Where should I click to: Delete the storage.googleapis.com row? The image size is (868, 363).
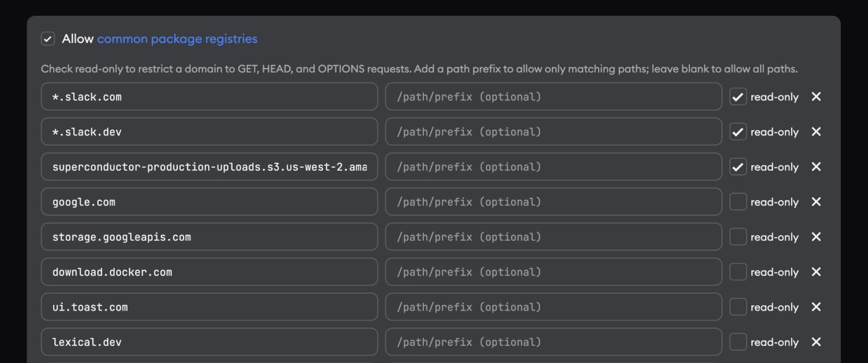coord(816,237)
